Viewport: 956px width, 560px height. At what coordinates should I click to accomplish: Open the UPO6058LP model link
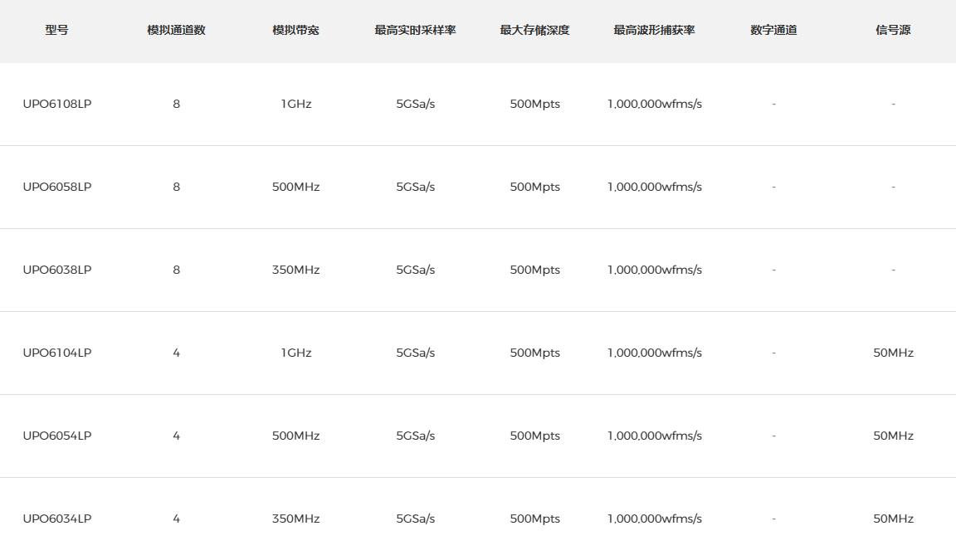57,187
